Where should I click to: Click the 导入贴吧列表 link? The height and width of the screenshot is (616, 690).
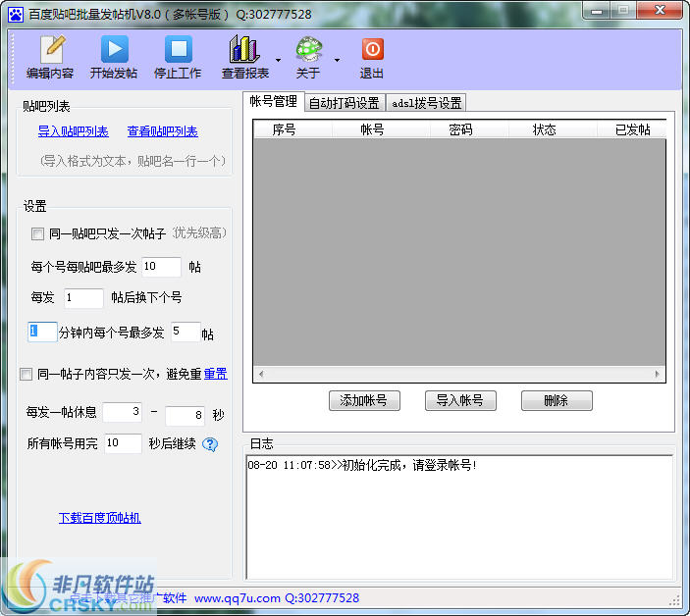[x=73, y=131]
